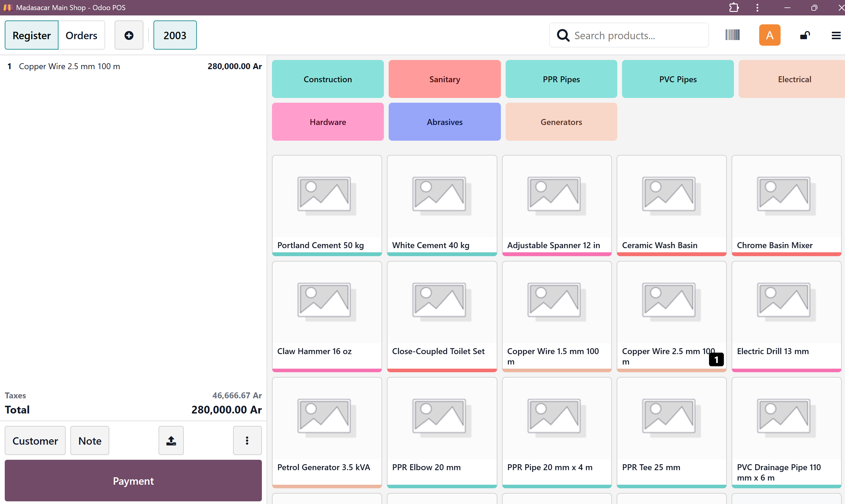The image size is (845, 504).
Task: Select the Copper Wire 2.5 mm order line
Action: coord(133,66)
